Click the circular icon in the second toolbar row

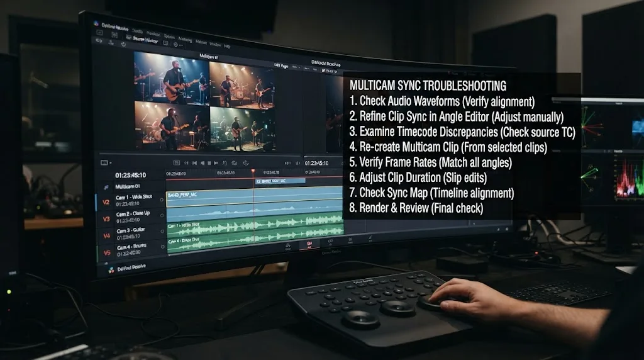[x=123, y=44]
